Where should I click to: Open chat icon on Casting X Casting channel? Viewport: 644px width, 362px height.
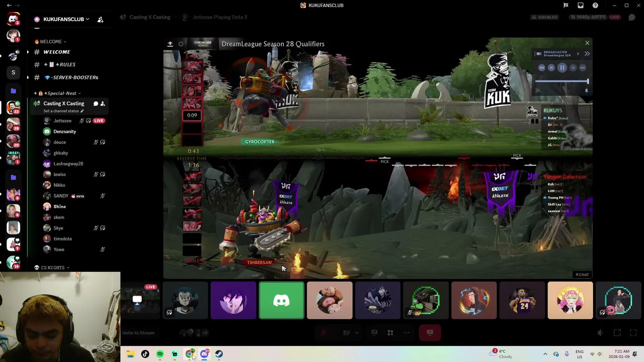pyautogui.click(x=96, y=104)
